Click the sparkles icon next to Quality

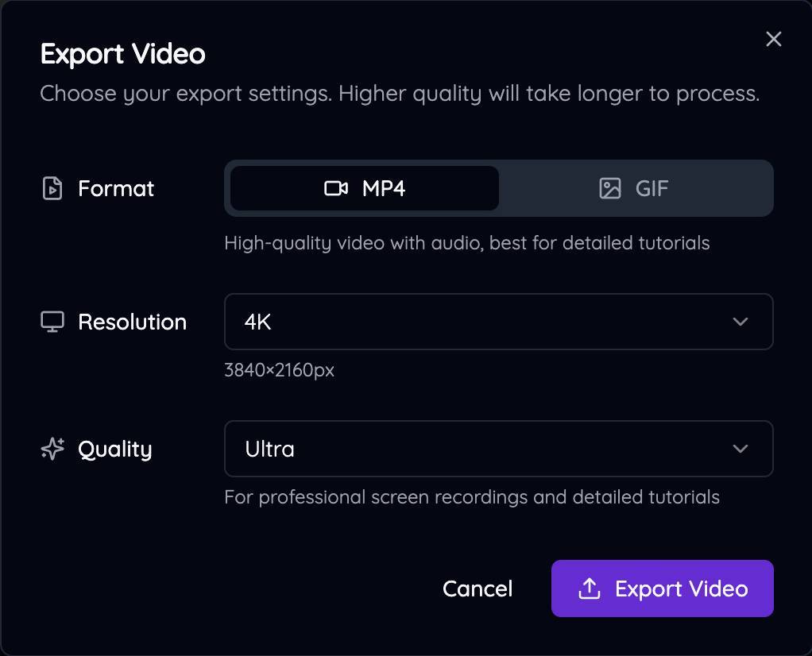(x=52, y=449)
